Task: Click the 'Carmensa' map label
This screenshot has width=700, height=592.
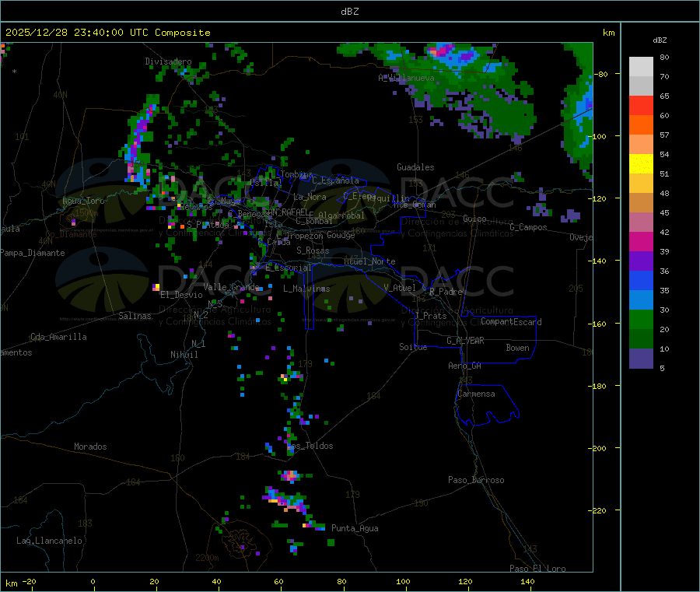Action: (x=476, y=394)
